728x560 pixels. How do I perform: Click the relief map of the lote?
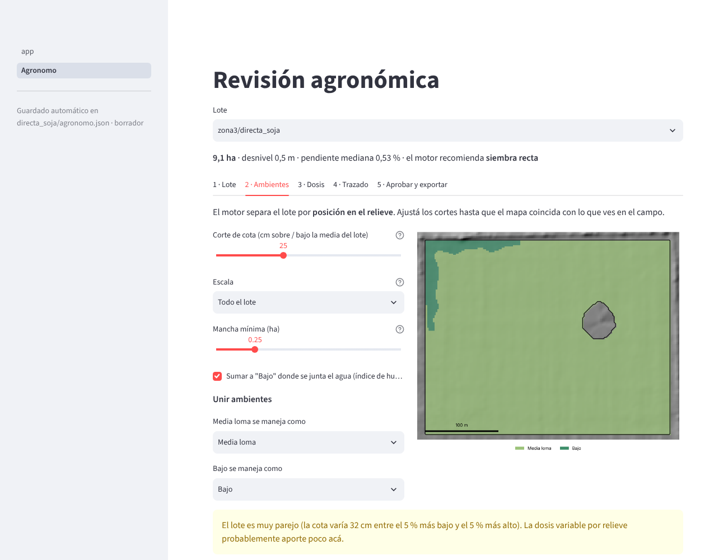pyautogui.click(x=548, y=336)
